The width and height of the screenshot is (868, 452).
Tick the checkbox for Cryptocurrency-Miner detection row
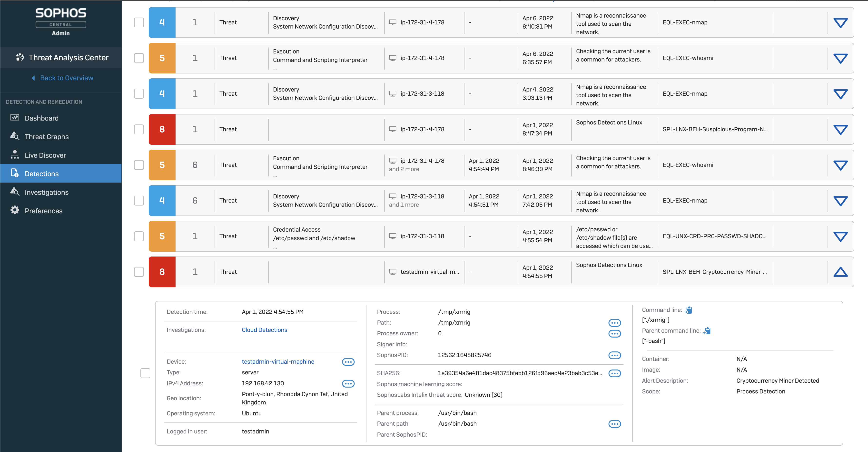[x=139, y=272]
